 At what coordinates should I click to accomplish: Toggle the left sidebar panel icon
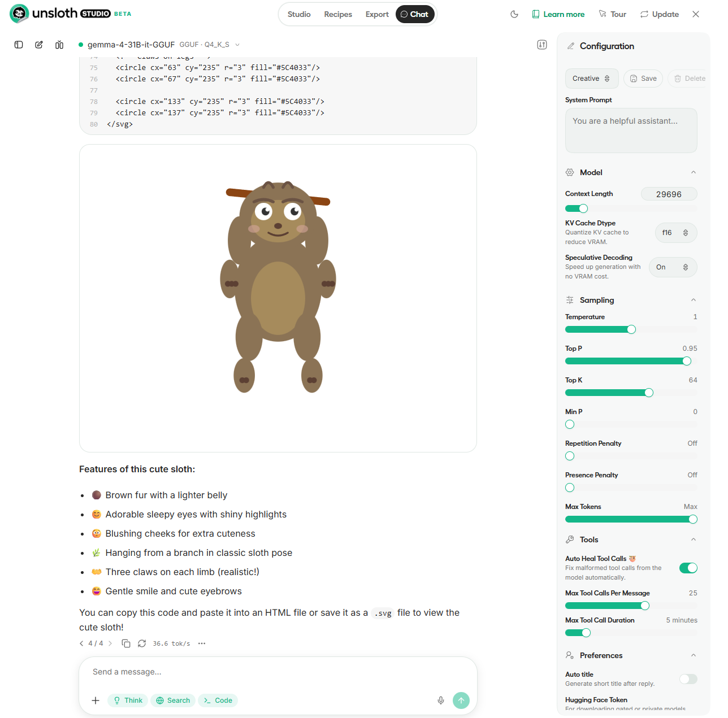pyautogui.click(x=19, y=45)
